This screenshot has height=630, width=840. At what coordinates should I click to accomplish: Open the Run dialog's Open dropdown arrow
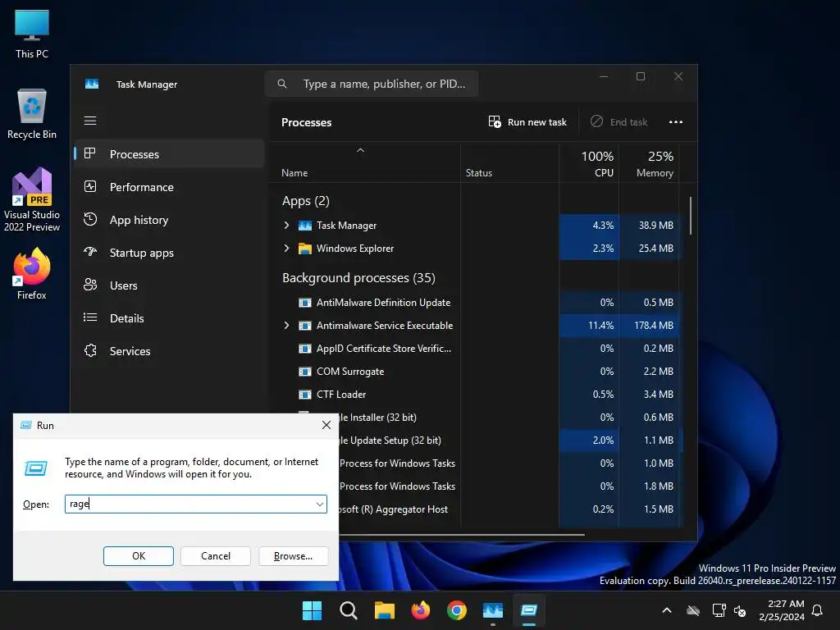pyautogui.click(x=319, y=504)
